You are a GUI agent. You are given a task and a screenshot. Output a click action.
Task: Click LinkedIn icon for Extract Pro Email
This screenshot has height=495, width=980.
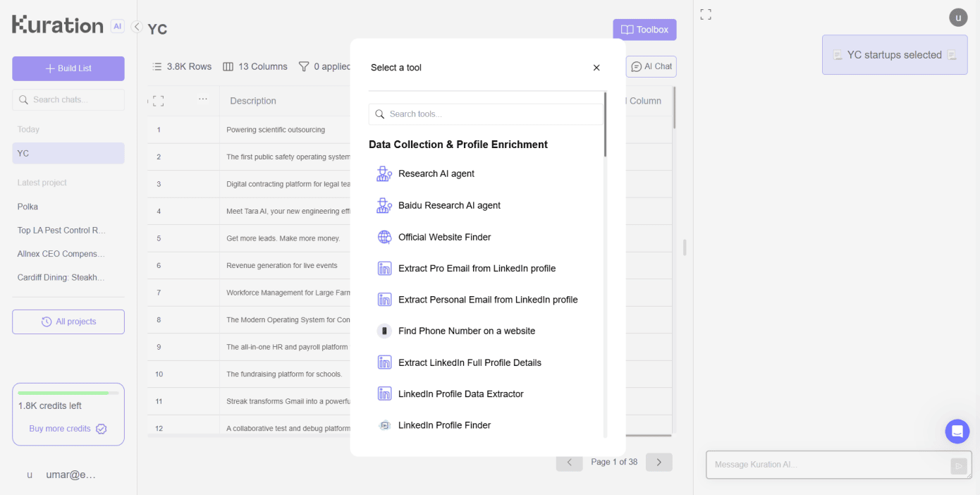(x=384, y=268)
